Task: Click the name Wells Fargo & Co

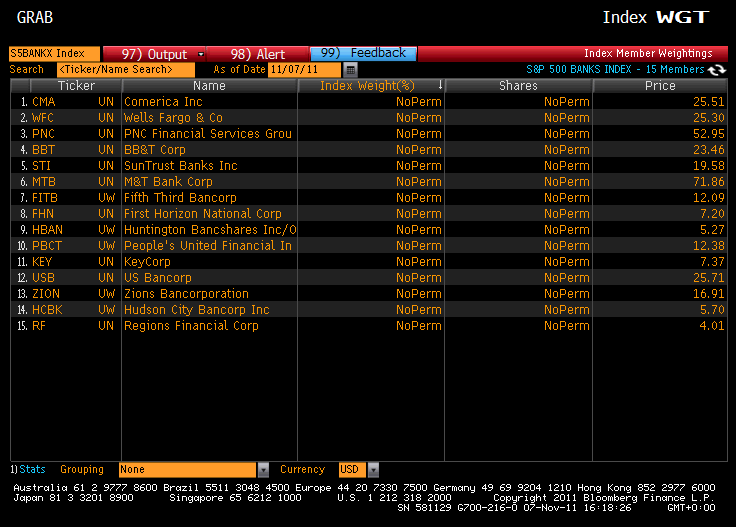Action: pos(173,118)
